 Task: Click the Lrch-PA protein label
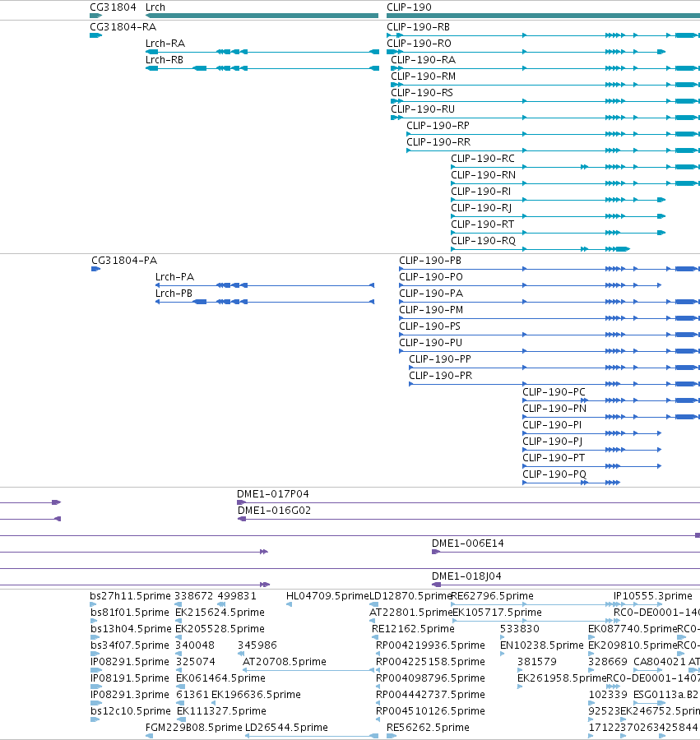174,277
